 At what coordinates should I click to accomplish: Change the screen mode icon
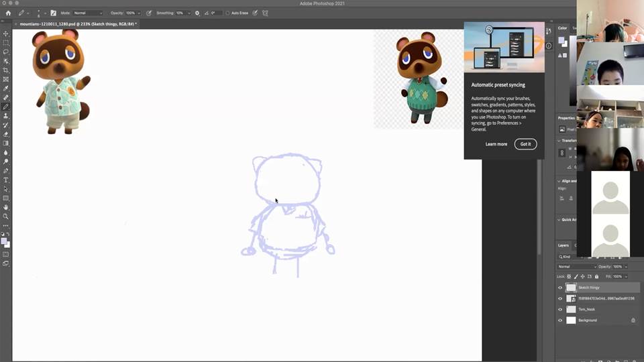click(x=6, y=263)
